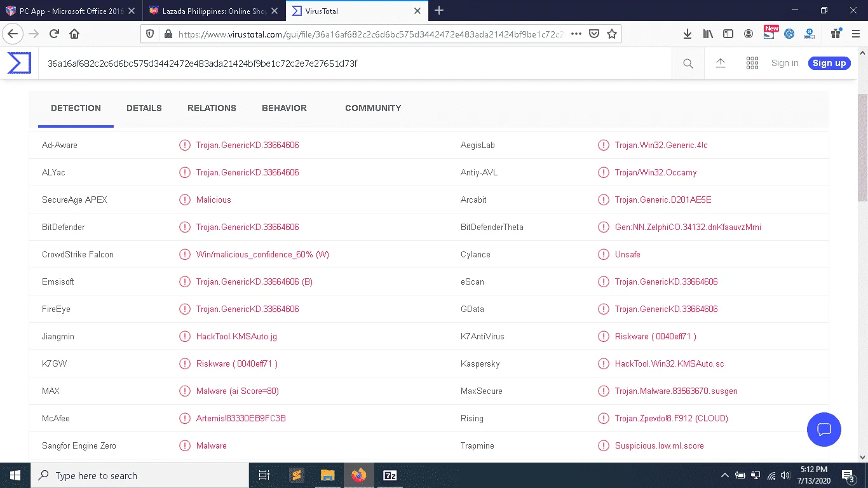Open the chat bubble widget

[x=824, y=429]
